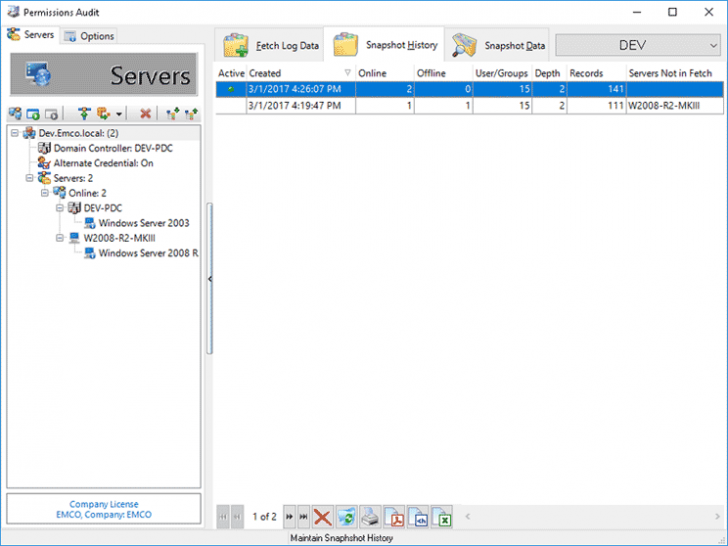Export snapshot history to HTML
This screenshot has width=728, height=546.
[417, 517]
